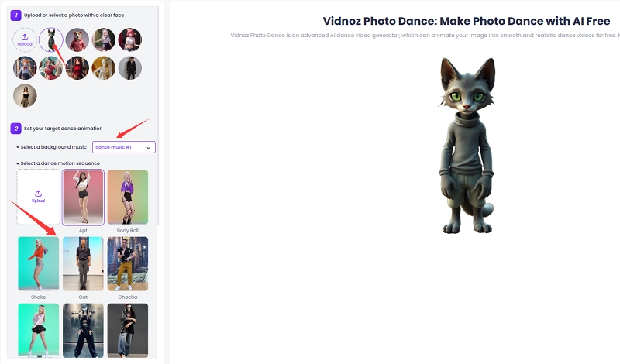
Task: Select the dog in red hoodie avatar
Action: click(x=77, y=40)
